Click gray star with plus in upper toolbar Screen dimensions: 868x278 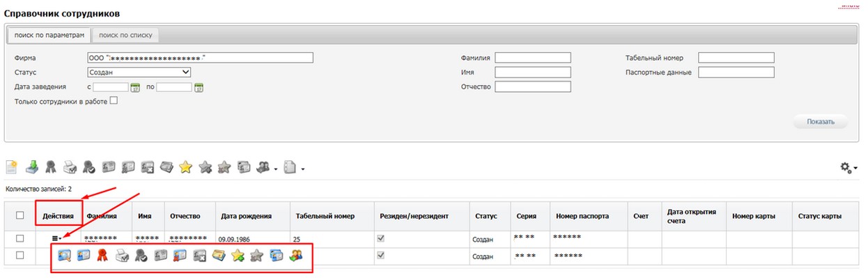pyautogui.click(x=205, y=167)
